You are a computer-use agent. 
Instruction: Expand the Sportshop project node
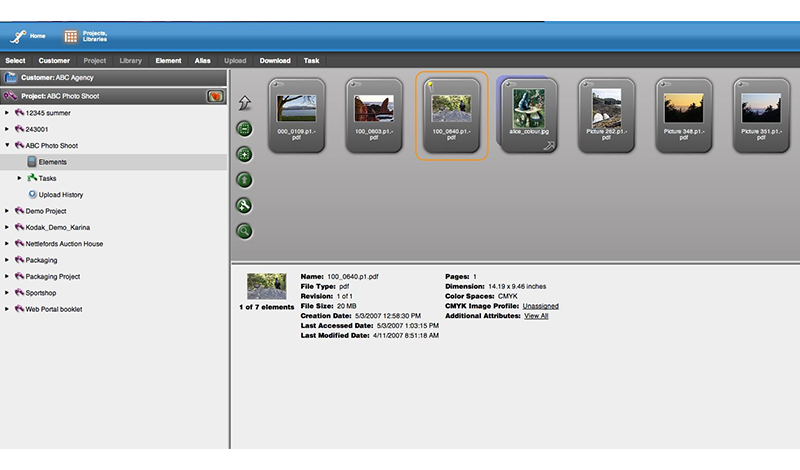click(x=7, y=292)
